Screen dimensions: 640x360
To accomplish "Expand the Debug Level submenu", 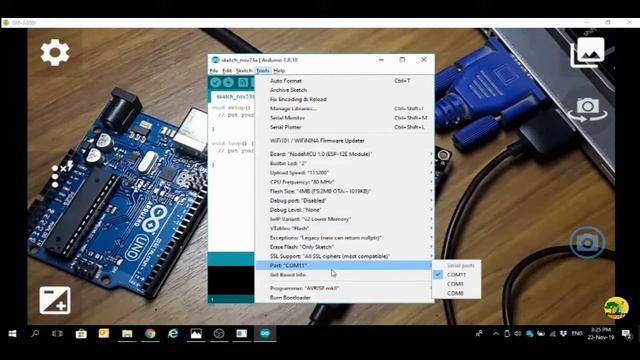I will coord(344,210).
